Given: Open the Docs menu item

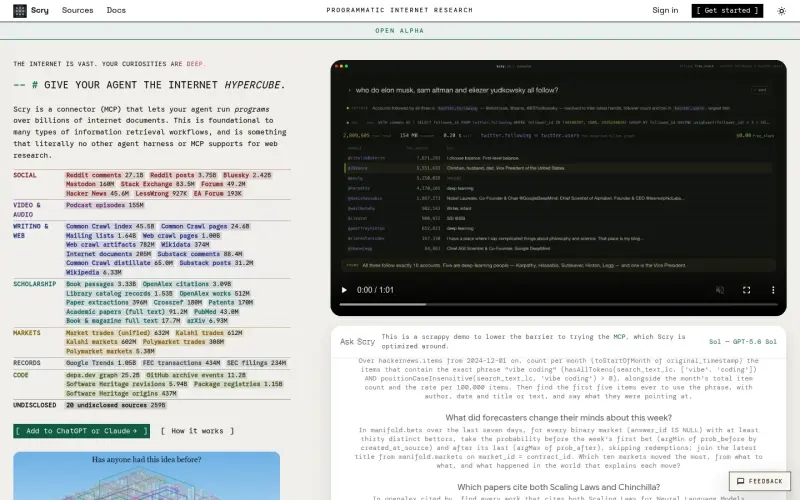Looking at the screenshot, I should (116, 10).
